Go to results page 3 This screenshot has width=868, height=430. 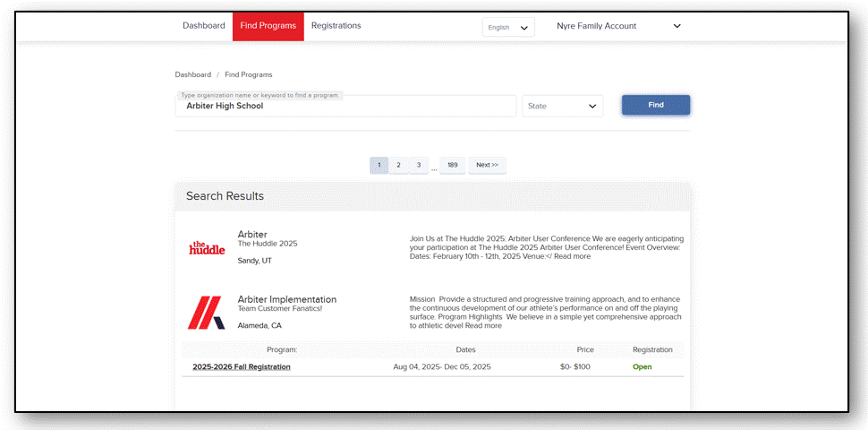(419, 165)
